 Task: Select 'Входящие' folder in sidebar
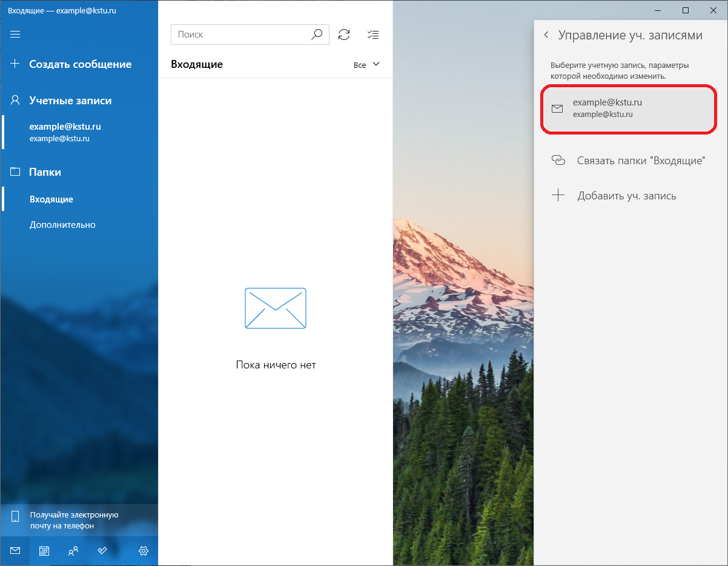coord(51,199)
